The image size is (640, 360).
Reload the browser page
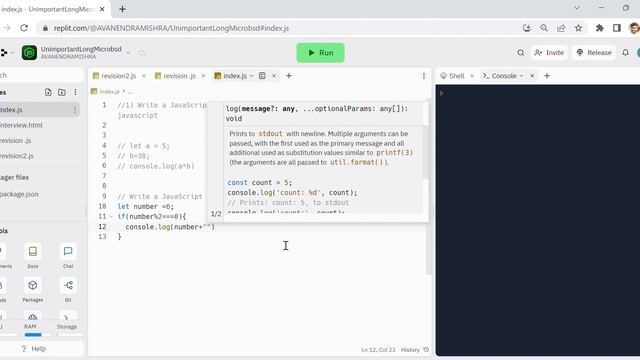24,28
